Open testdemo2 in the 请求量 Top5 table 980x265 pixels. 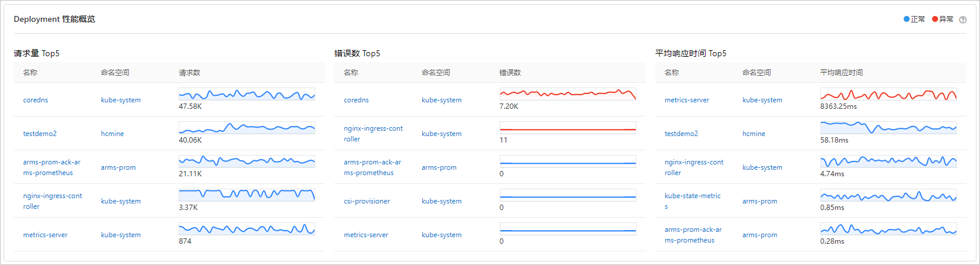point(40,134)
